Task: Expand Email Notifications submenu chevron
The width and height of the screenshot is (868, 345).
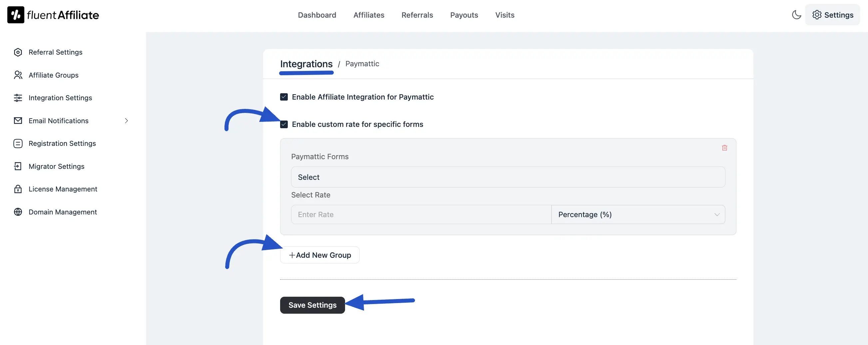Action: click(x=126, y=121)
